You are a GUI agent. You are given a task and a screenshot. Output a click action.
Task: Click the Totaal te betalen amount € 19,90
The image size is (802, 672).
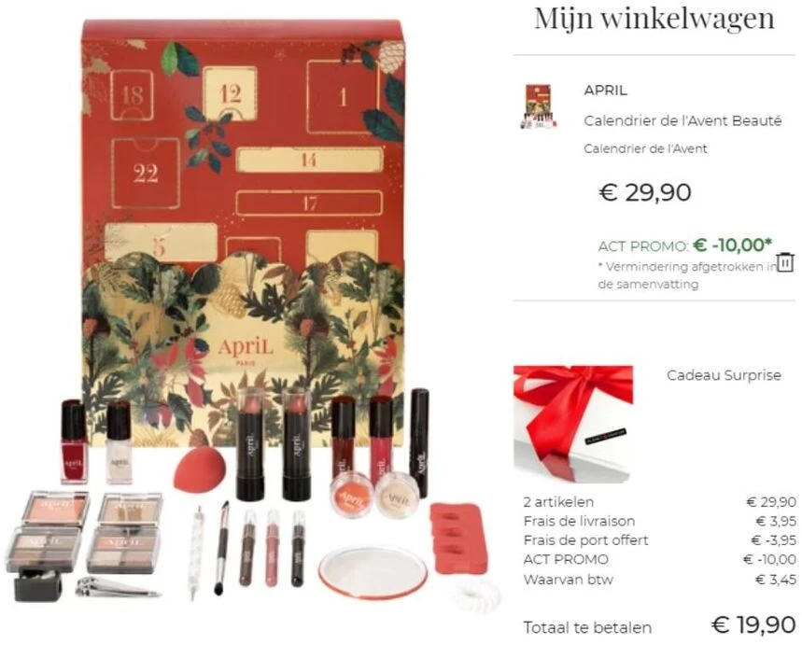pos(753,625)
